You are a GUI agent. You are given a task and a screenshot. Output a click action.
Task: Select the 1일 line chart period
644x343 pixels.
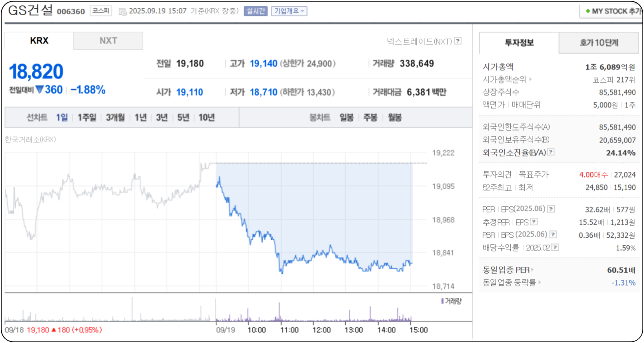62,117
